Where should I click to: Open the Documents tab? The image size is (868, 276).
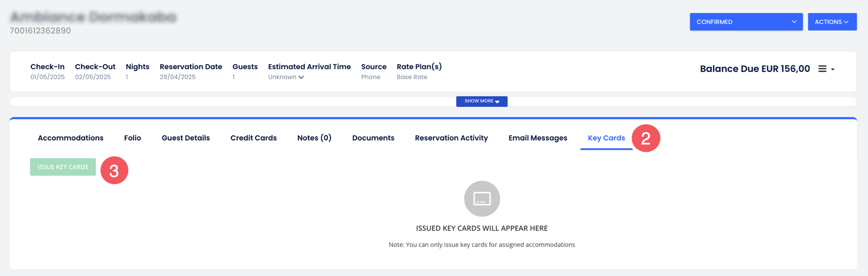coord(373,138)
